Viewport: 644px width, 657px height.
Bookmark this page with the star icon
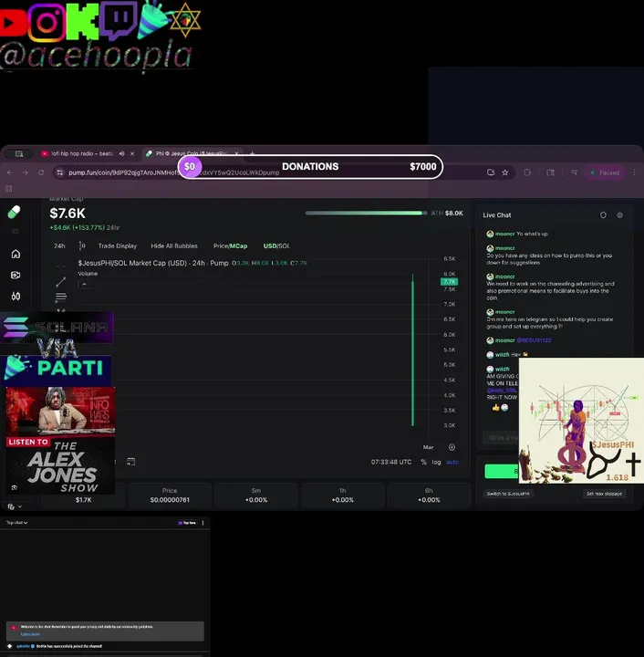click(x=505, y=172)
